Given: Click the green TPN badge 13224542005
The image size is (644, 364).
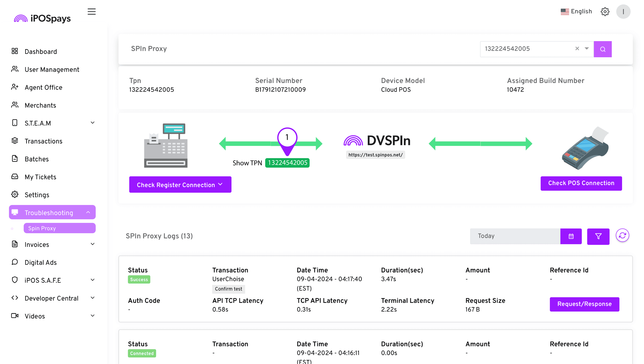Looking at the screenshot, I should tap(287, 163).
